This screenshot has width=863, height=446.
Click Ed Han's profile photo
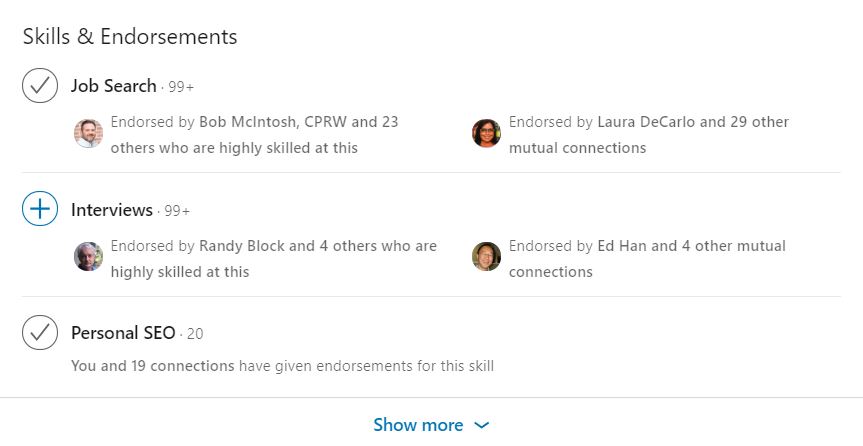(x=486, y=257)
